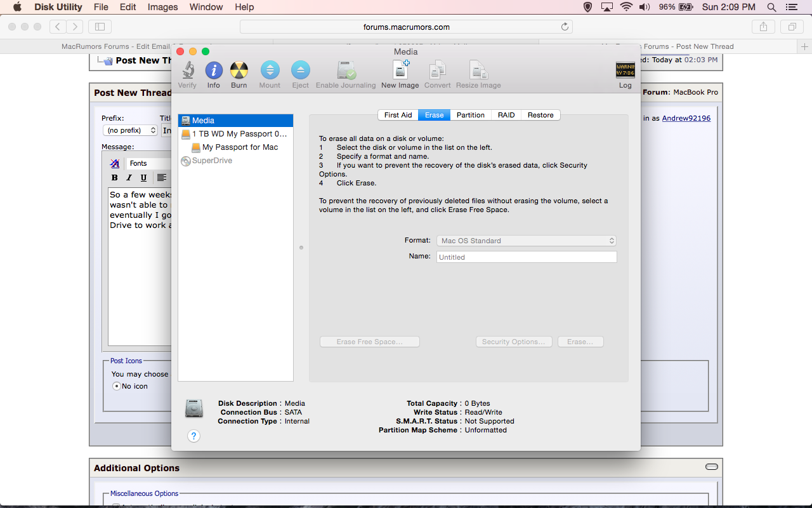Select the No icon radio button
This screenshot has width=812, height=508.
(116, 386)
